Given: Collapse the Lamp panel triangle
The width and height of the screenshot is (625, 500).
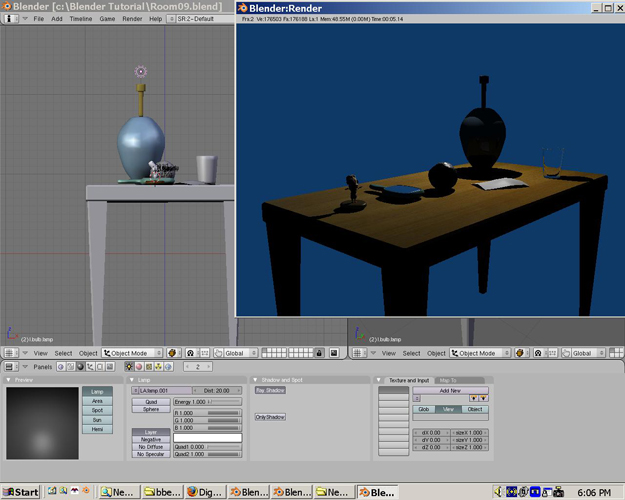Looking at the screenshot, I should (x=132, y=380).
